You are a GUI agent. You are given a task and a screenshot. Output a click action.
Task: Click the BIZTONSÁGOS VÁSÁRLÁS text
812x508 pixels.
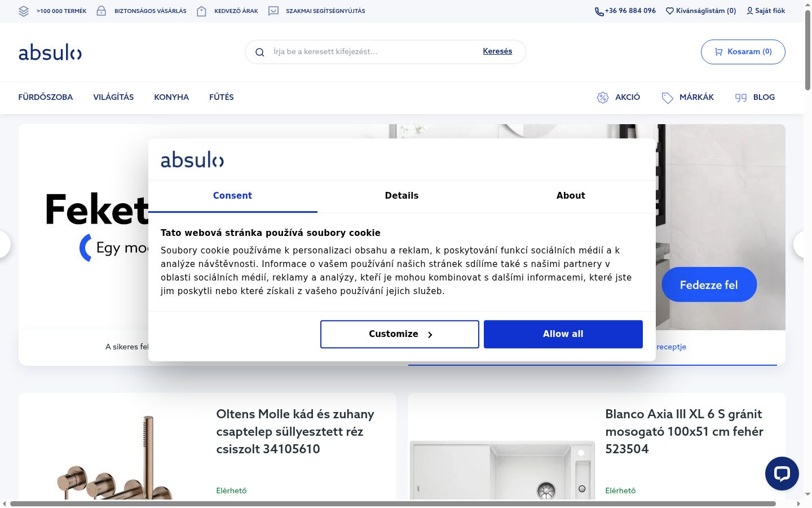tap(151, 11)
